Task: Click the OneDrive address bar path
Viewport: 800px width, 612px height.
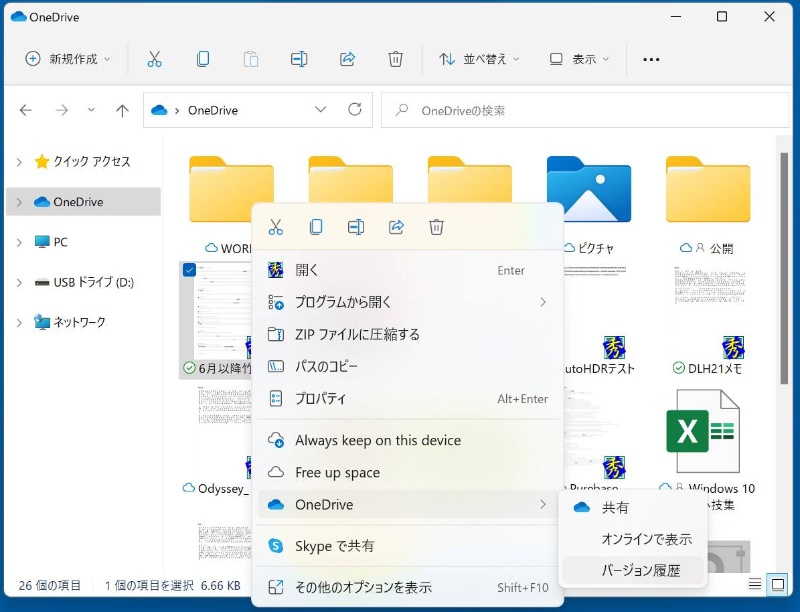Action: [x=213, y=110]
